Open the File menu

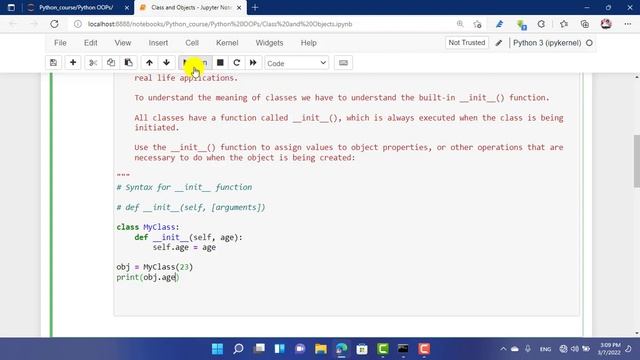coord(60,43)
